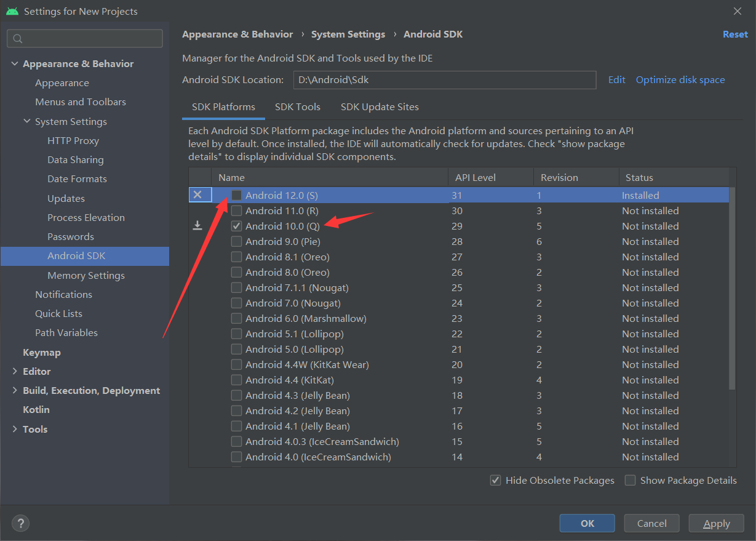Select Quick Lists settings
The width and height of the screenshot is (756, 541).
(x=58, y=313)
